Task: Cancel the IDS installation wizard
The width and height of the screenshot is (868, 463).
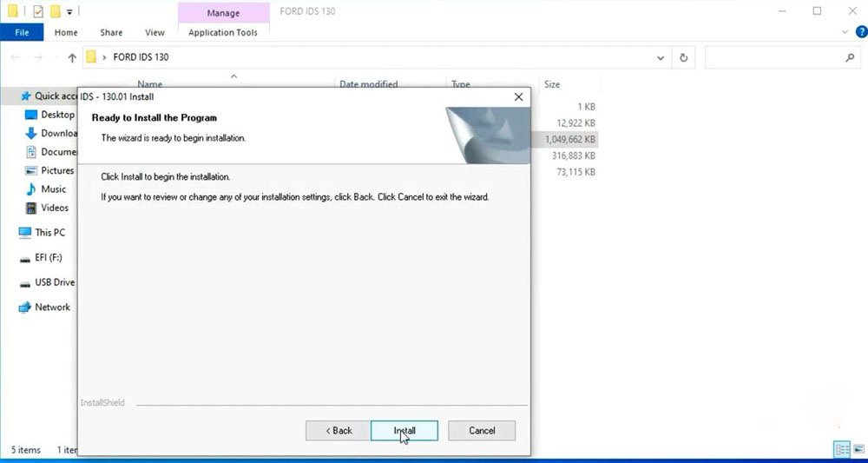Action: coord(482,430)
